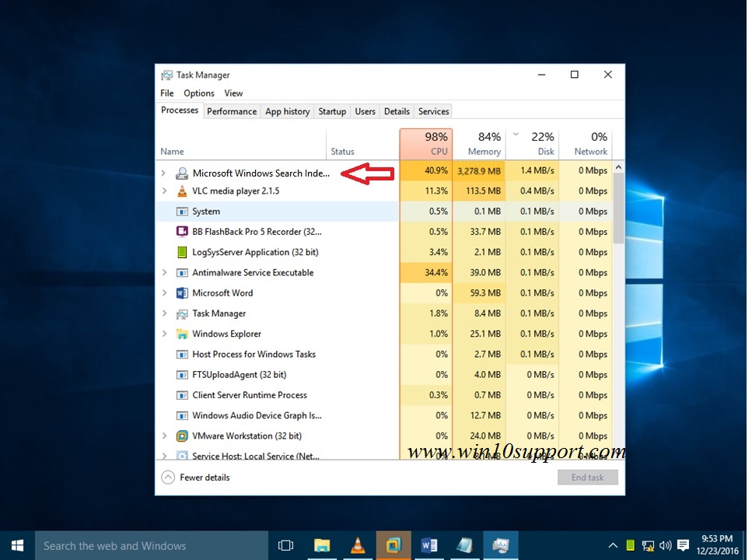
Task: Click the Antimalware Service Executable icon
Action: coord(182,272)
